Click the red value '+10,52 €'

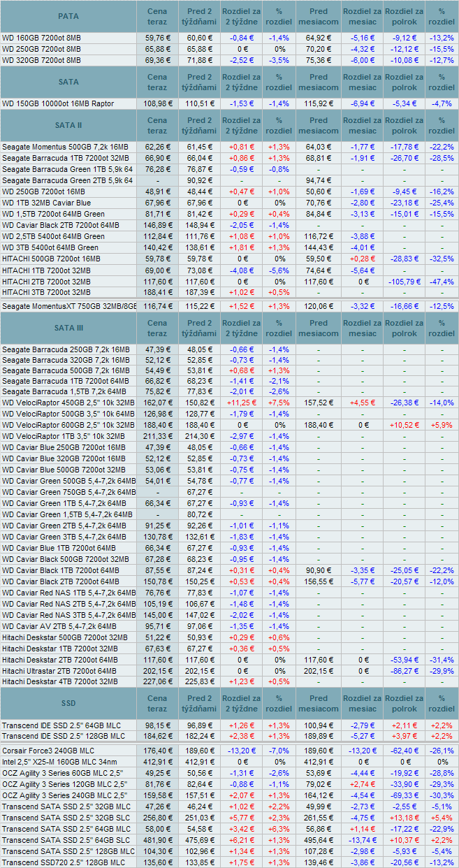click(404, 425)
